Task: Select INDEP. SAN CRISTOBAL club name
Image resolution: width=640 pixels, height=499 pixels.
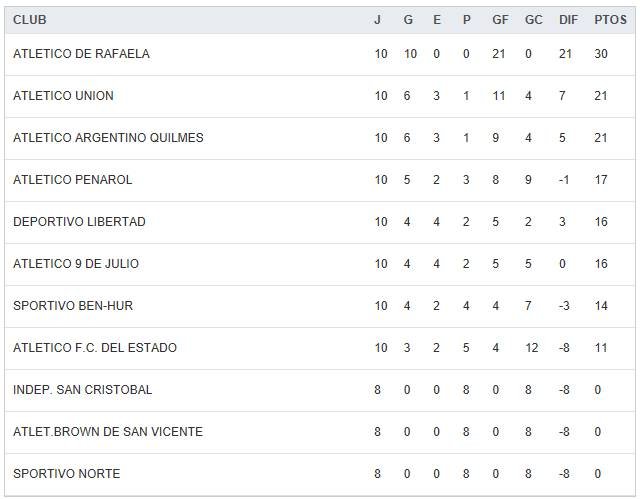Action: (x=83, y=390)
